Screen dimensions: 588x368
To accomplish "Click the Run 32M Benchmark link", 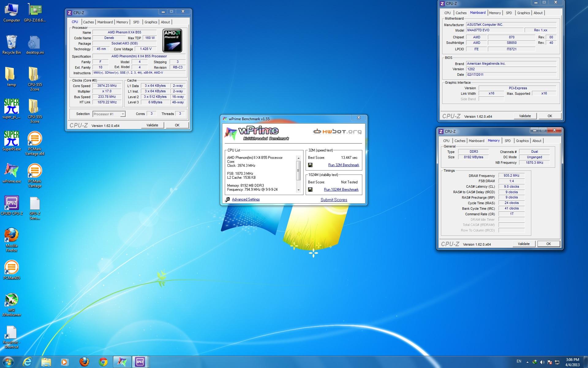I will click(x=344, y=165).
